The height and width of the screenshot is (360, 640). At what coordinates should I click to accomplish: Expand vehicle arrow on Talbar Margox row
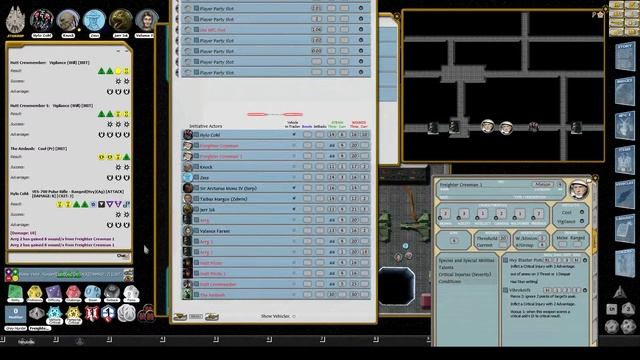294,199
